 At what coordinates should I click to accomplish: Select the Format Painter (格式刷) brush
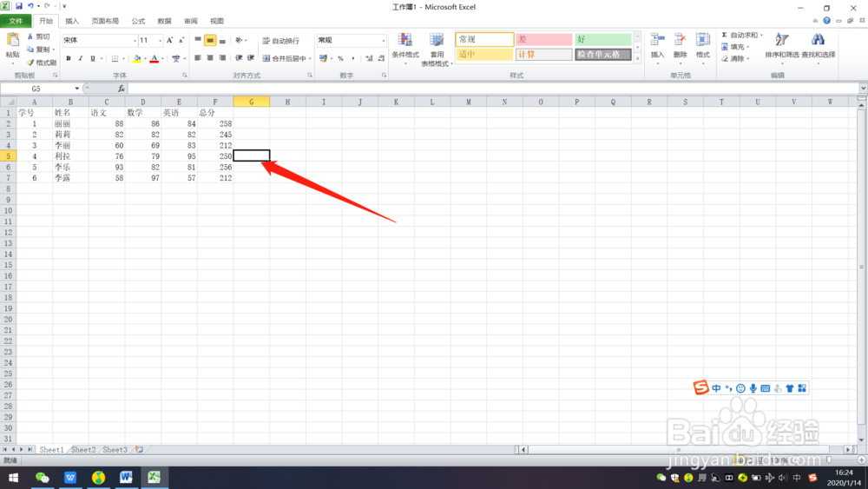pyautogui.click(x=30, y=63)
